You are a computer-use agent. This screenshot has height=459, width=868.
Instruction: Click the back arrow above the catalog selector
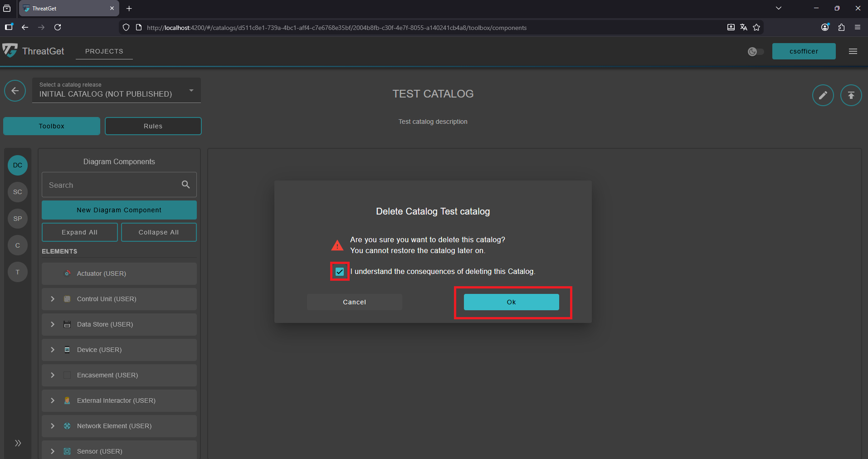[15, 91]
